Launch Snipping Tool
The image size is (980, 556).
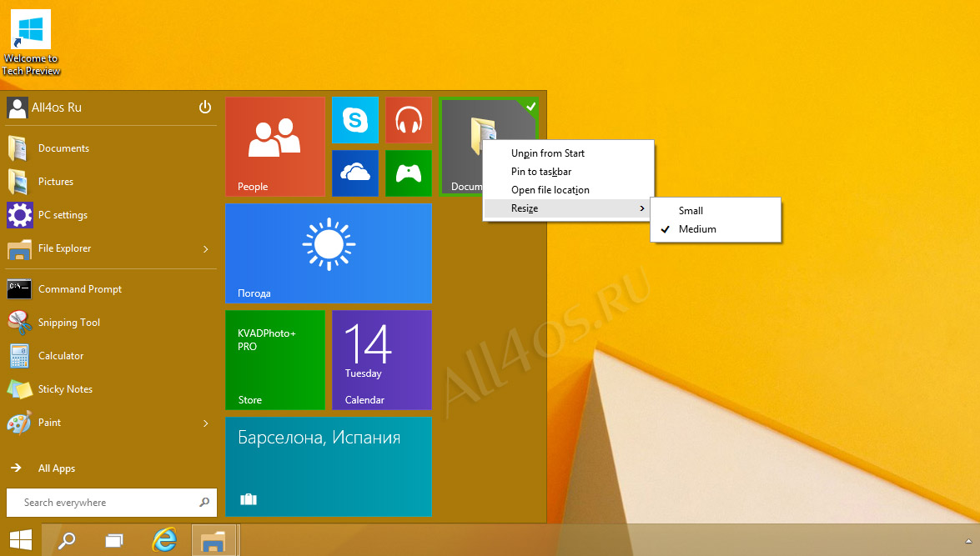tap(111, 323)
